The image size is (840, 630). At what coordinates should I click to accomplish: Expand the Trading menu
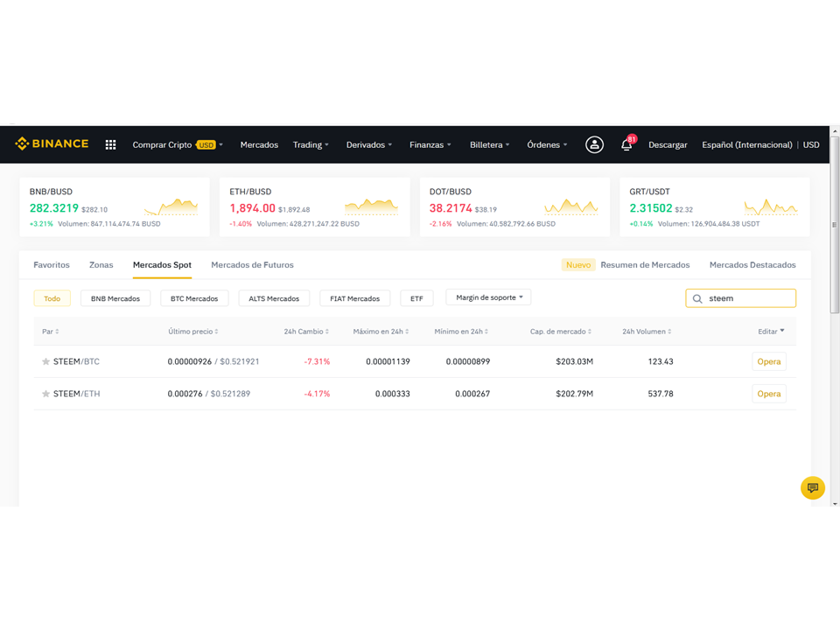[x=311, y=144]
